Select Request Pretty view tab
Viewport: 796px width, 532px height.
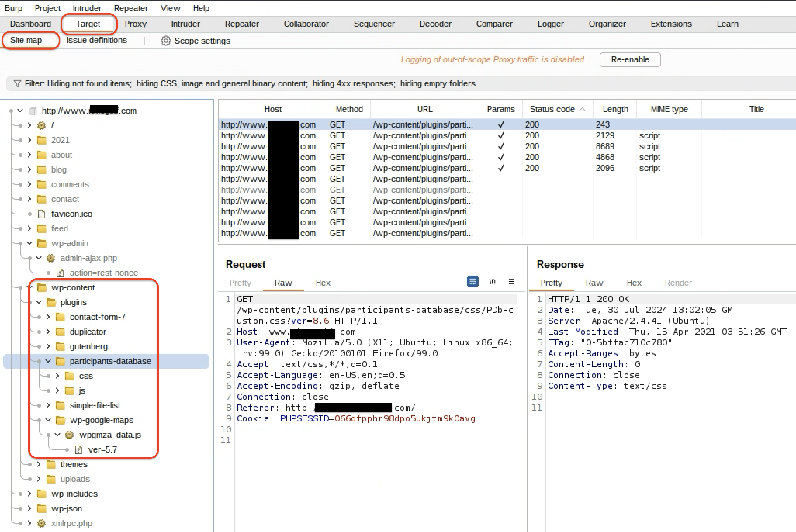tap(241, 283)
